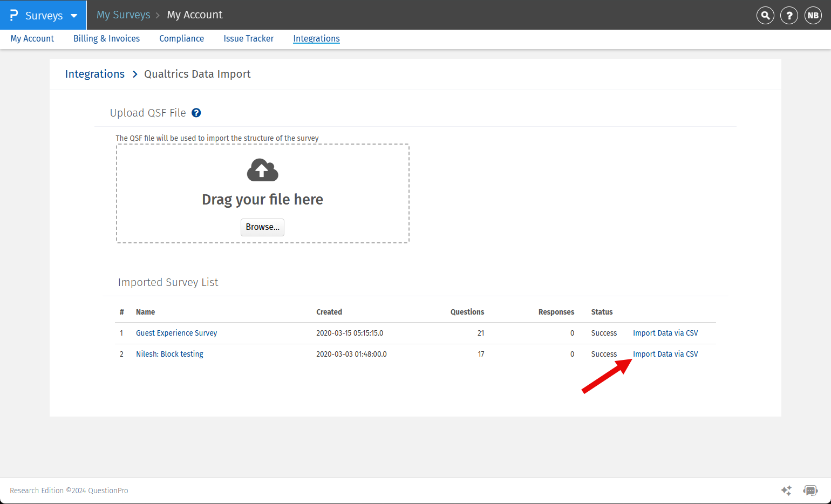Go to the My Account tab
Viewport: 831px width, 504px height.
32,39
